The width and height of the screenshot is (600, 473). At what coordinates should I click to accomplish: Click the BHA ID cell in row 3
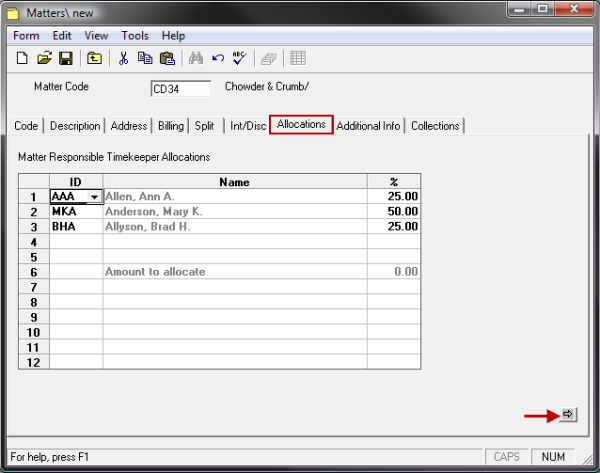[75, 227]
